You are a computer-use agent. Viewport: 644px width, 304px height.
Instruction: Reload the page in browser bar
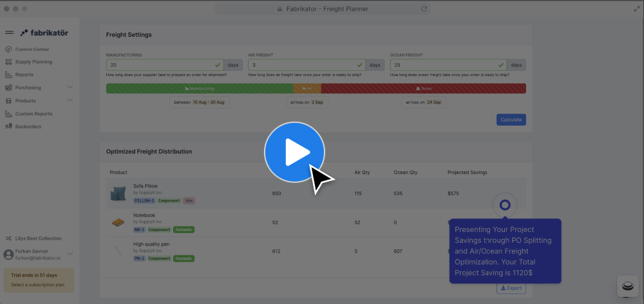click(424, 8)
